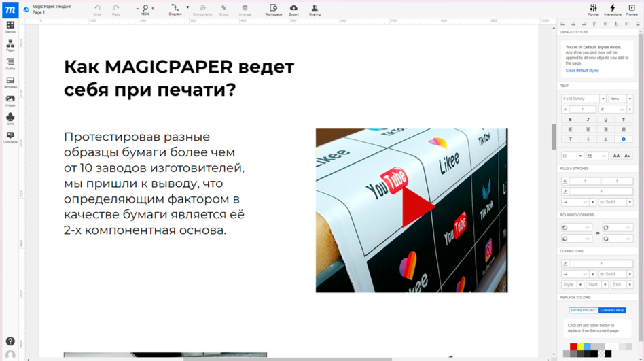Toggle underline text formatting

tap(605, 120)
